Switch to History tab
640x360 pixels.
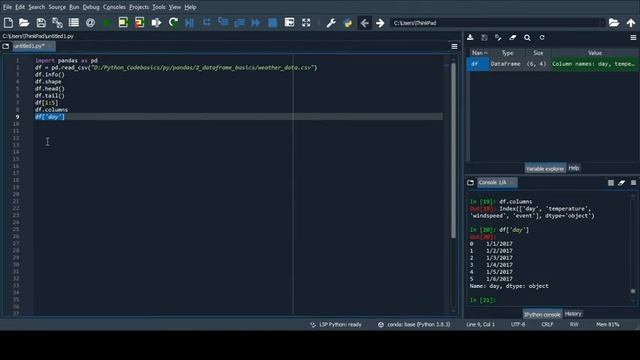[x=573, y=314]
